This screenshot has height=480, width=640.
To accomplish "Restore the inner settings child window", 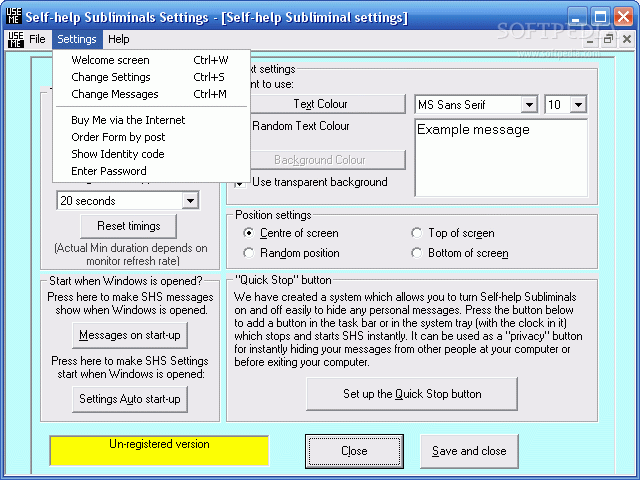I will point(608,39).
